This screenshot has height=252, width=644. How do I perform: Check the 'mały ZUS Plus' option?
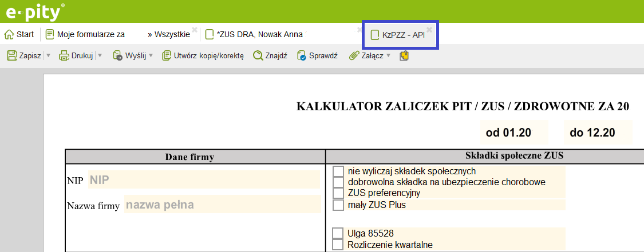pos(338,205)
